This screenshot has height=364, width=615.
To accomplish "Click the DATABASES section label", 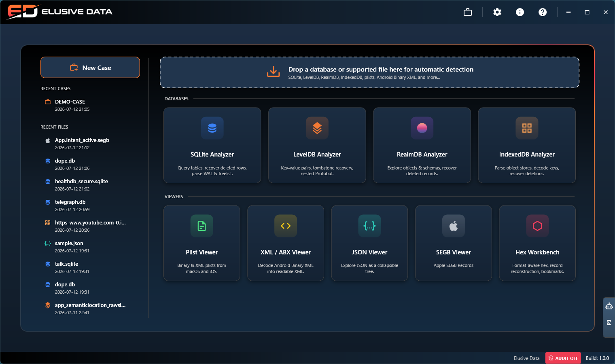I will click(176, 99).
